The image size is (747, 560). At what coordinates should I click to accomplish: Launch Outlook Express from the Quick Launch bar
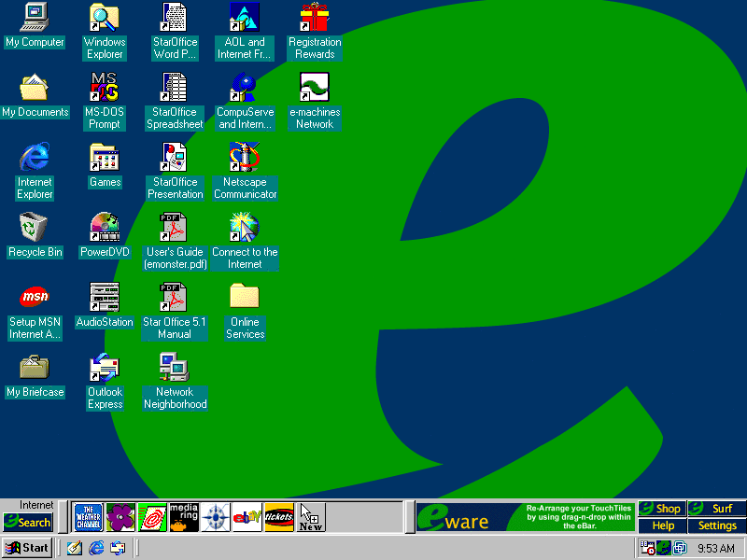tap(118, 548)
